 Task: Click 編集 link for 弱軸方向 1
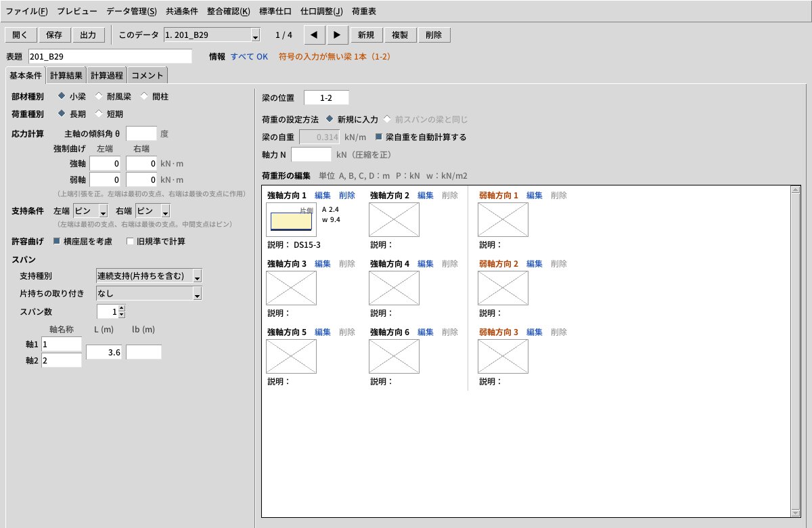coord(535,195)
